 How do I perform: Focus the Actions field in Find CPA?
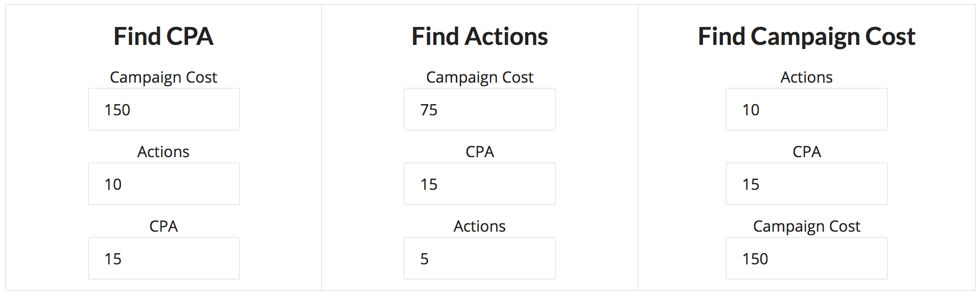click(164, 184)
